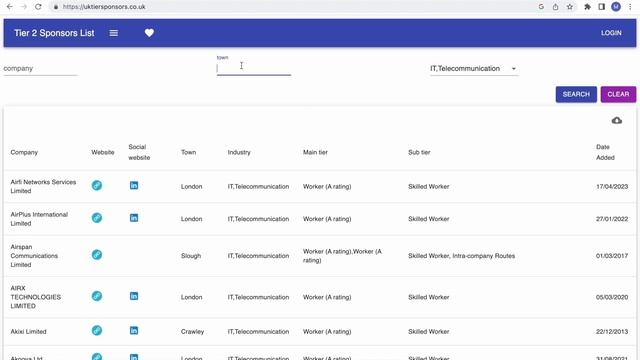Image resolution: width=640 pixels, height=360 pixels.
Task: Select the AirPlus International Limited company name
Action: (x=39, y=219)
